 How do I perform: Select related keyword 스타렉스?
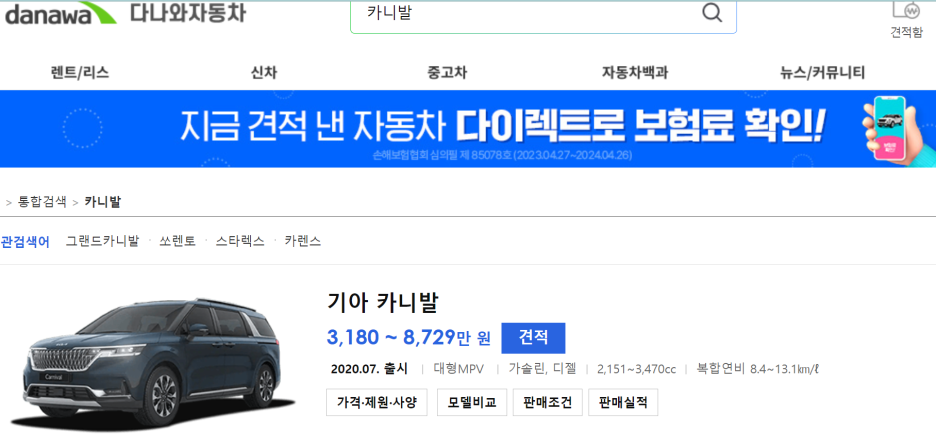pyautogui.click(x=240, y=241)
